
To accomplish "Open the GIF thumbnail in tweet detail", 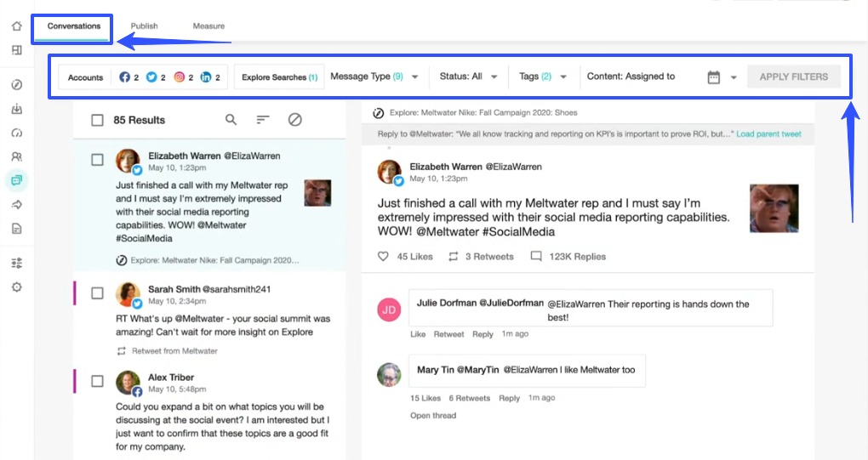I will click(x=774, y=208).
